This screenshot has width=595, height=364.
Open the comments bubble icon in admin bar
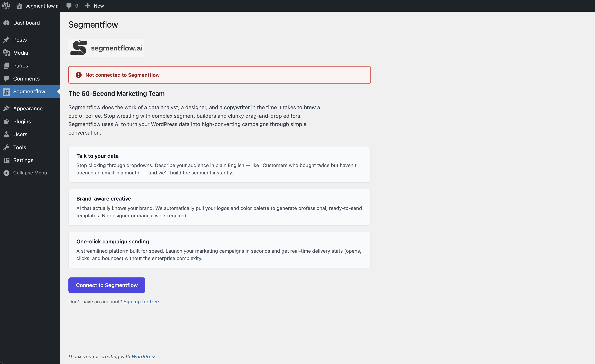(x=69, y=6)
